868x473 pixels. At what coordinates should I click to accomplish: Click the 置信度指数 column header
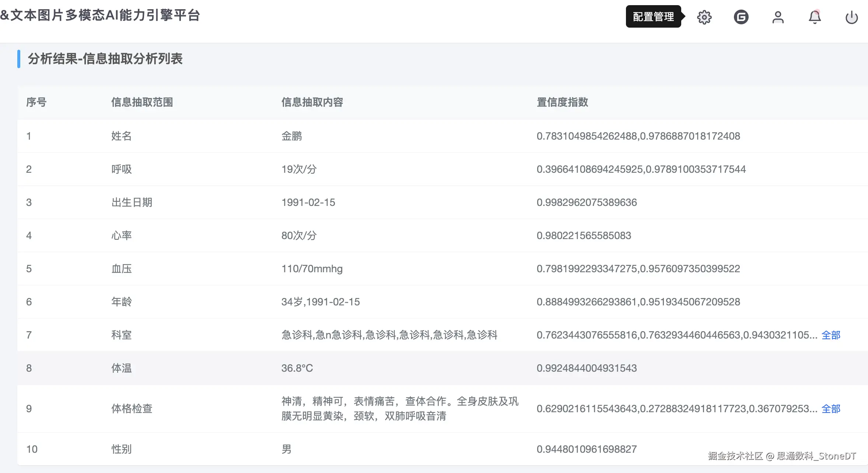[x=562, y=102]
